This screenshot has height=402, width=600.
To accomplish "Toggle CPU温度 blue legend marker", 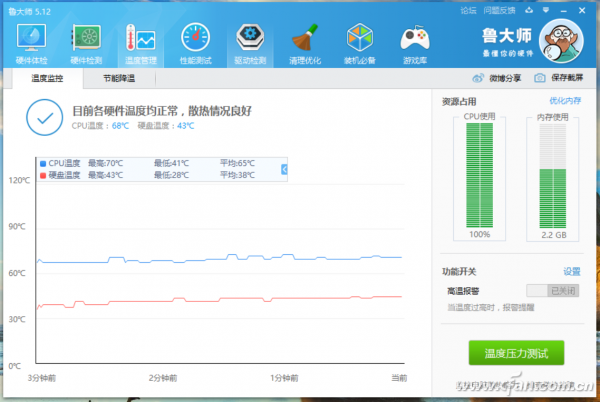I will click(43, 164).
